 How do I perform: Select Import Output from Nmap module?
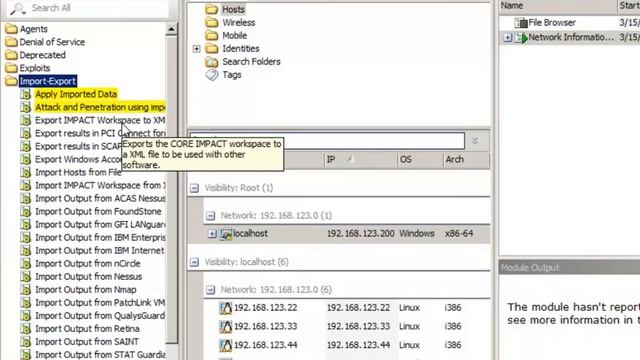(86, 289)
